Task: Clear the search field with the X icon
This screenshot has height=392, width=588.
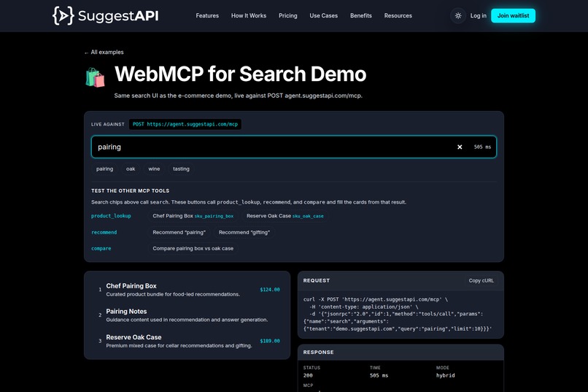Action: (460, 147)
